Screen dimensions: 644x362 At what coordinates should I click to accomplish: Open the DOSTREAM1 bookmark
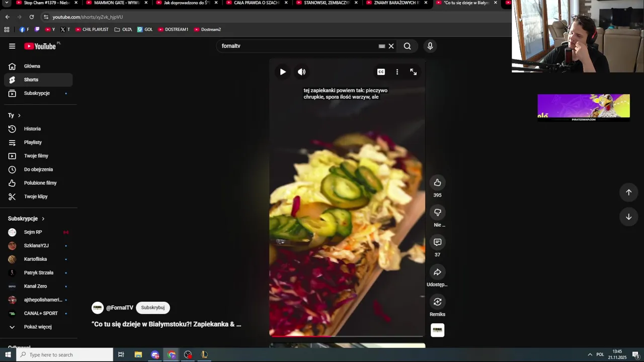173,29
